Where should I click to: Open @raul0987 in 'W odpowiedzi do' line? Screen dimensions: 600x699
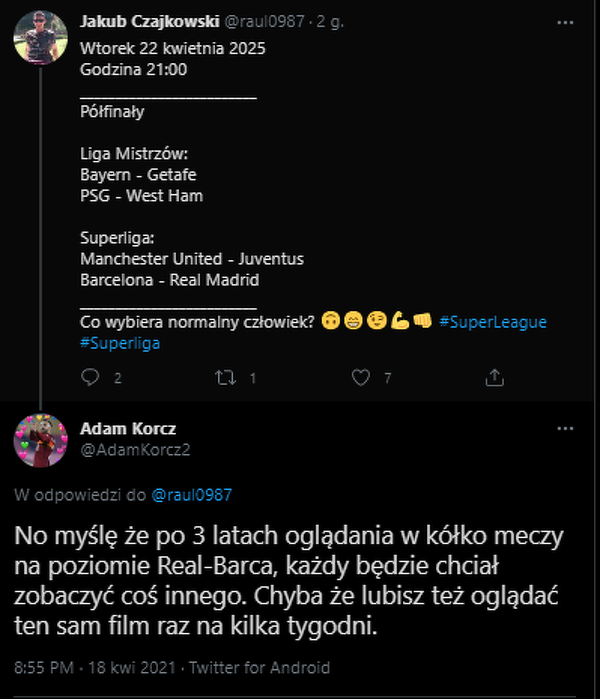point(192,494)
